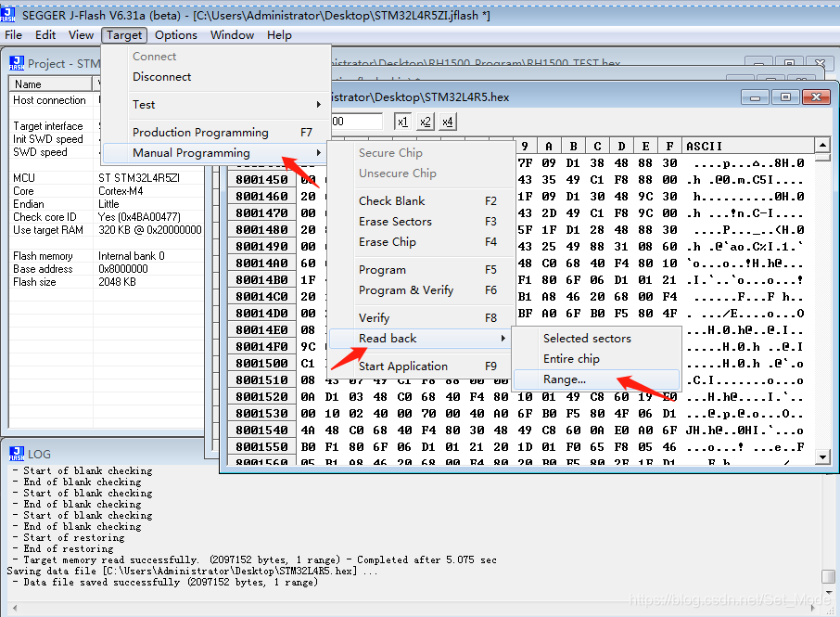
Task: Click the J-Flash icon in Project panel title
Action: coord(17,63)
